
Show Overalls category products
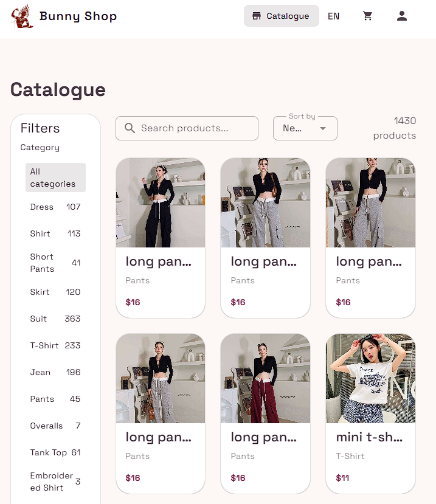point(55,426)
